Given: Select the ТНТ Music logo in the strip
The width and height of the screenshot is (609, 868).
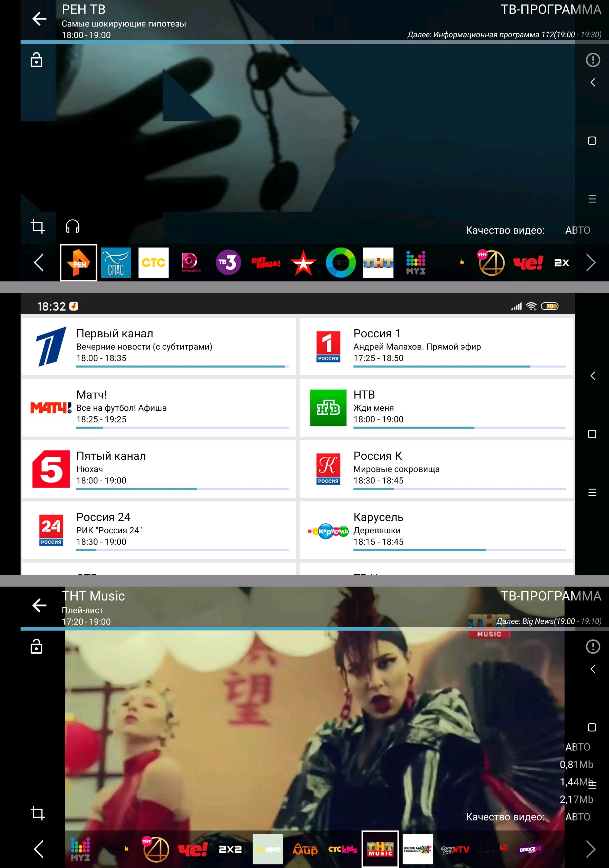Looking at the screenshot, I should tap(380, 849).
